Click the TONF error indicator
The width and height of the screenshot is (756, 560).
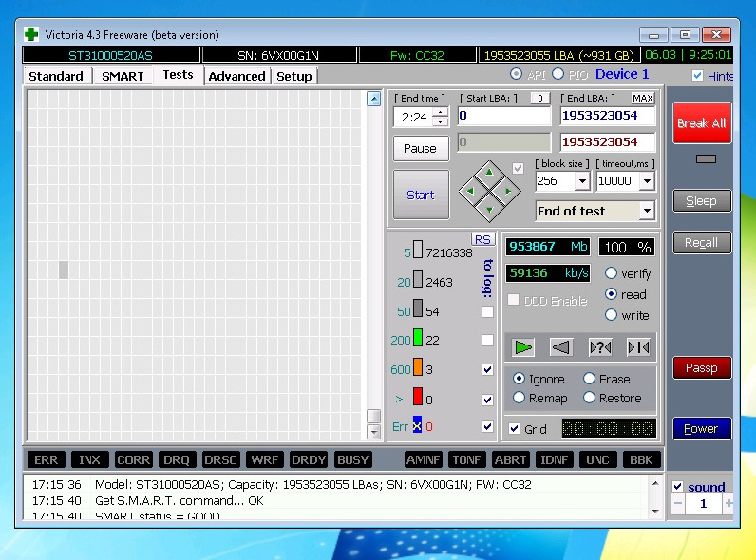point(466,459)
